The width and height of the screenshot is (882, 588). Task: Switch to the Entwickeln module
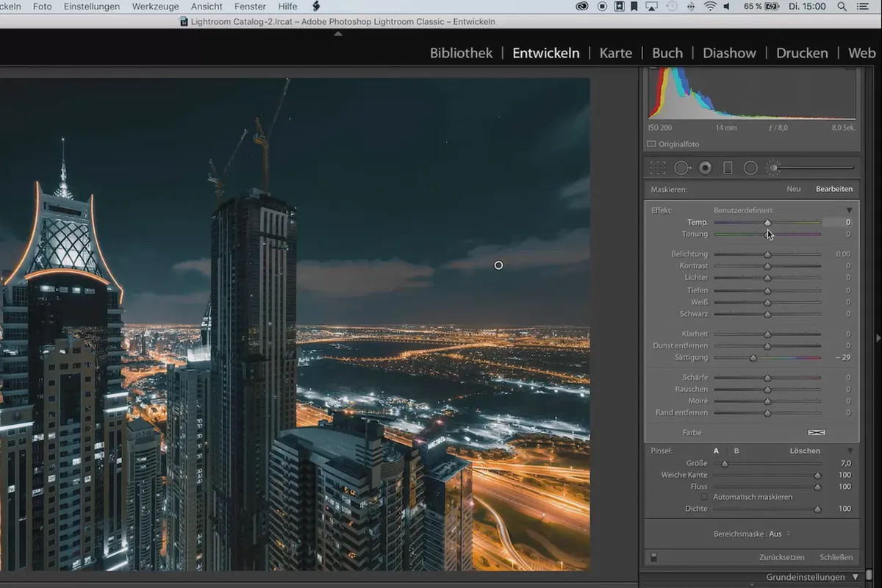[546, 53]
